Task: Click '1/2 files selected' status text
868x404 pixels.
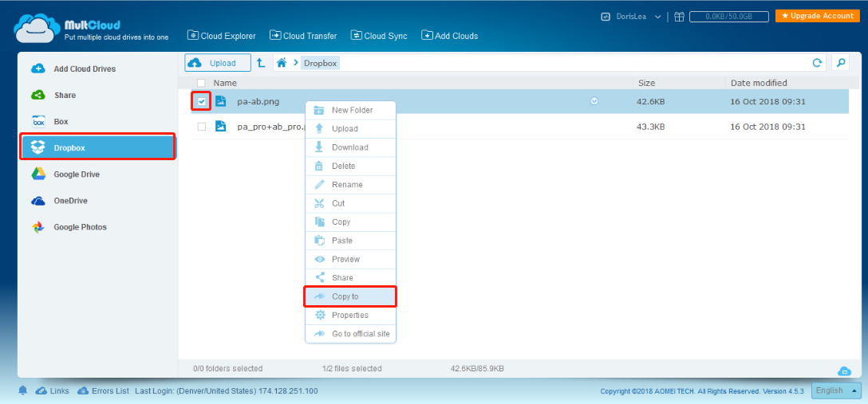Action: click(x=352, y=368)
